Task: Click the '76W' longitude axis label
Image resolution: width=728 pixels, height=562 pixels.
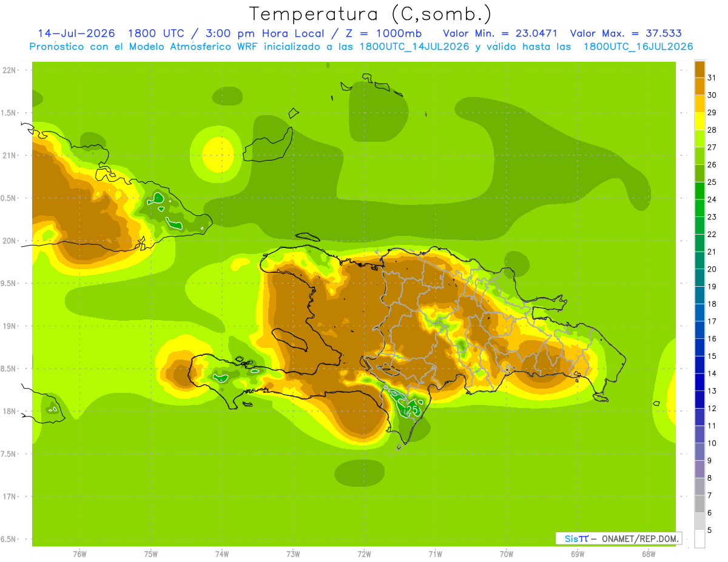Action: click(79, 554)
